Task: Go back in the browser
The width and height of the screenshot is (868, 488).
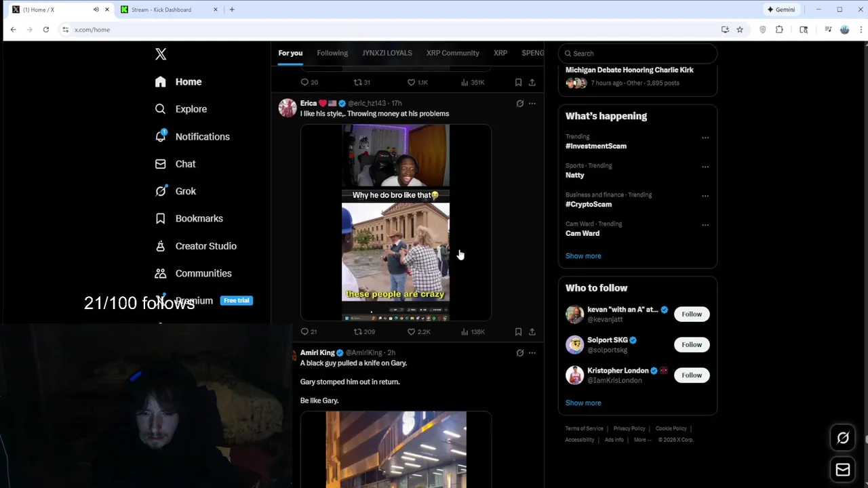Action: click(x=13, y=30)
